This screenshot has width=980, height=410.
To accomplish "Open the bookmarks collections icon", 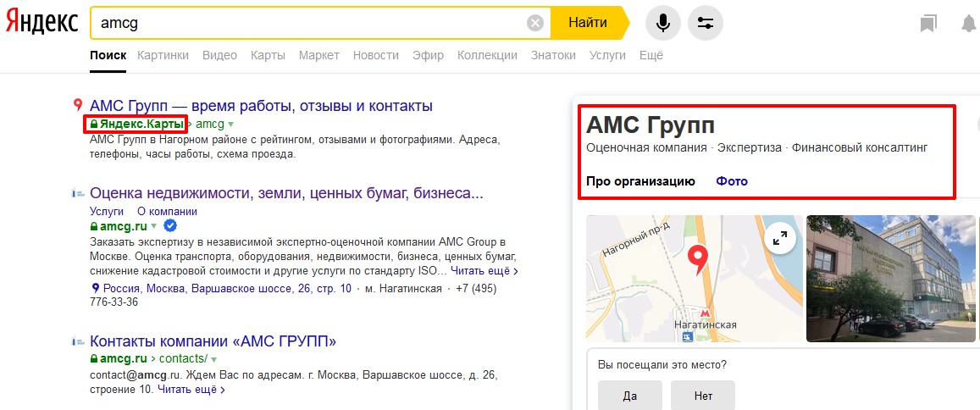I will coord(928,24).
